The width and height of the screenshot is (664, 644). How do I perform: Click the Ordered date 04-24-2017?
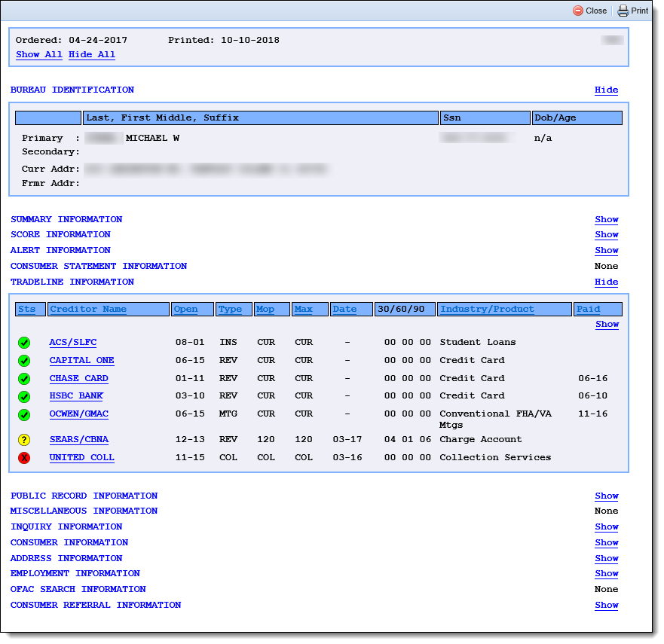coord(98,40)
